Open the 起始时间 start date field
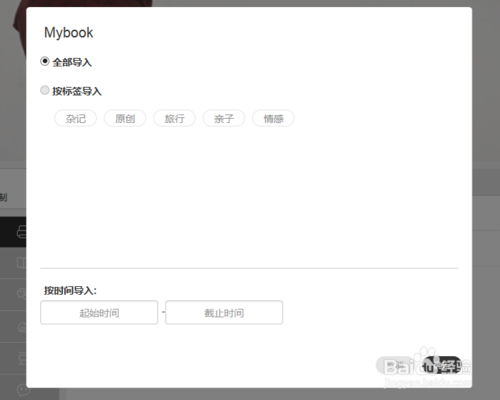The image size is (500, 400). pos(99,312)
